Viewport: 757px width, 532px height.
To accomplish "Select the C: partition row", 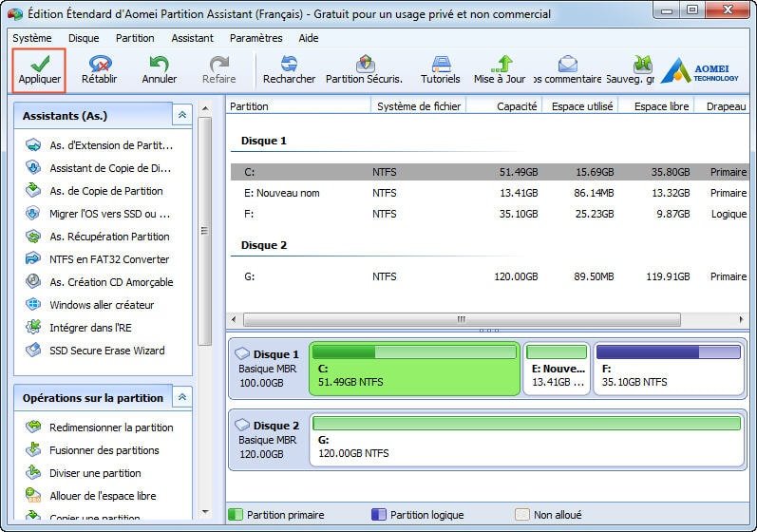I will [489, 172].
